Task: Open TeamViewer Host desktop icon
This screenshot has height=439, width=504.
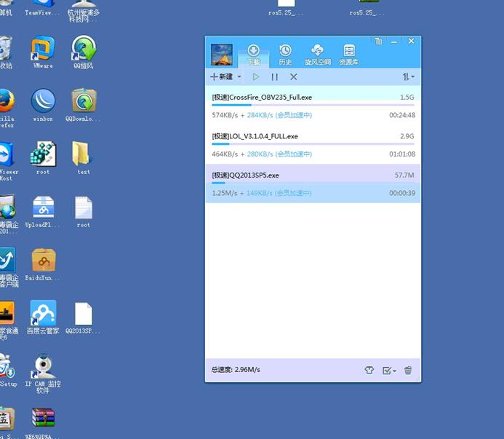Action: pyautogui.click(x=8, y=161)
